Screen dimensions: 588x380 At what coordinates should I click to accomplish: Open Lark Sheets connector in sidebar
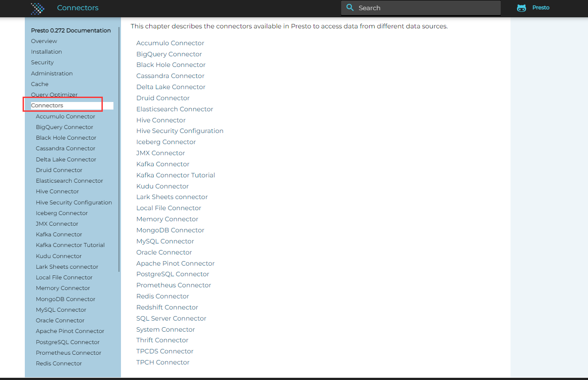coord(67,267)
